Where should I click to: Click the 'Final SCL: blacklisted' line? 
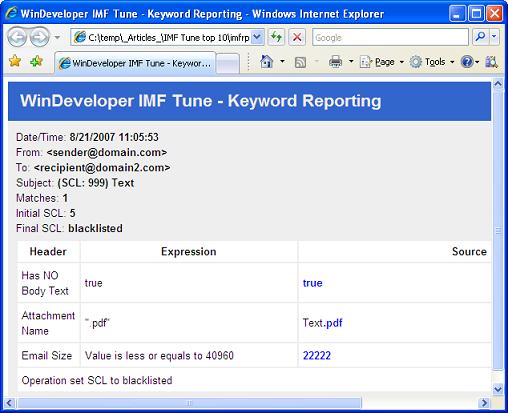69,228
